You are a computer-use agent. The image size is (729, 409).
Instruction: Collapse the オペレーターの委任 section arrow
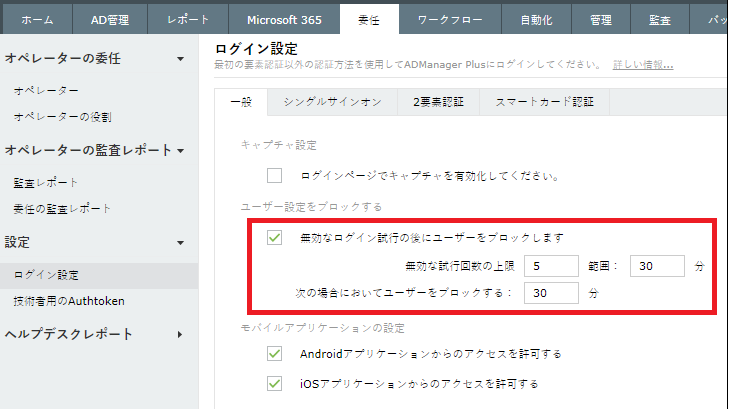click(180, 59)
